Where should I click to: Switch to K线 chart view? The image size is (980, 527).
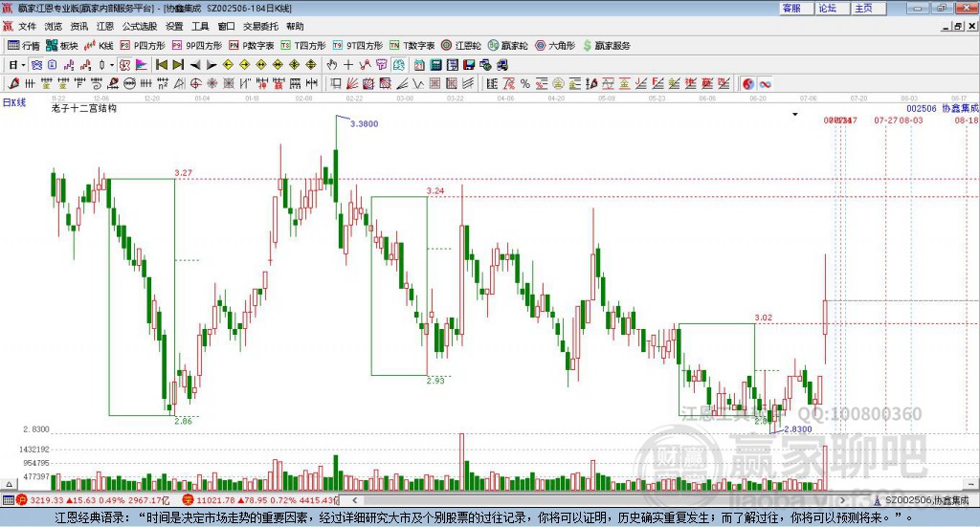(x=99, y=46)
